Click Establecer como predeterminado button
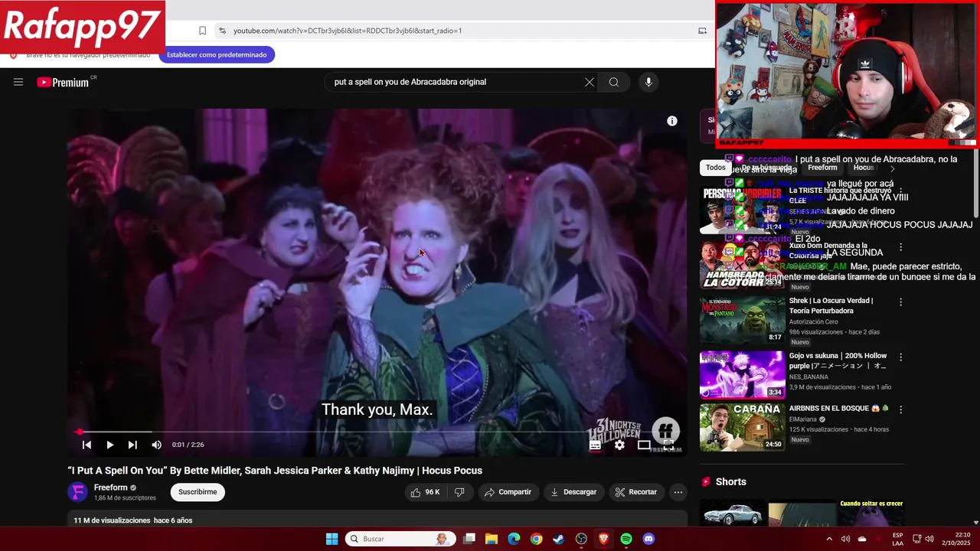The width and height of the screenshot is (980, 551). [x=217, y=55]
